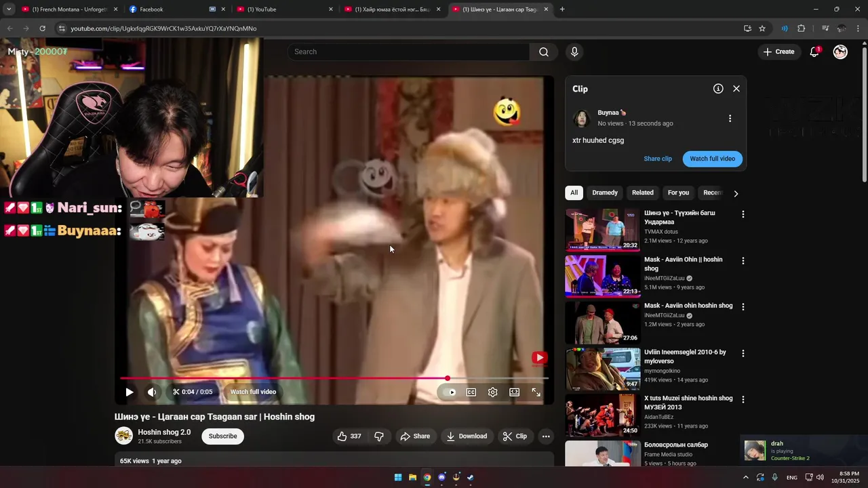This screenshot has height=488, width=868.
Task: Share the video
Action: tap(415, 436)
